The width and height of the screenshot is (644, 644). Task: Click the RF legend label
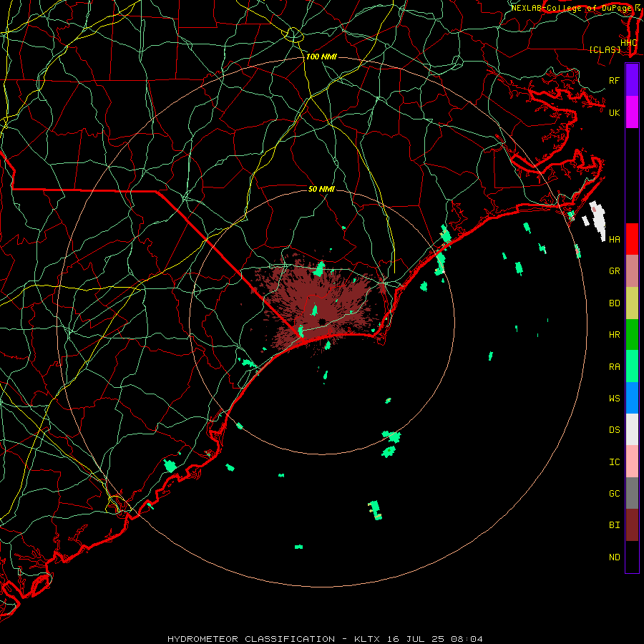614,80
